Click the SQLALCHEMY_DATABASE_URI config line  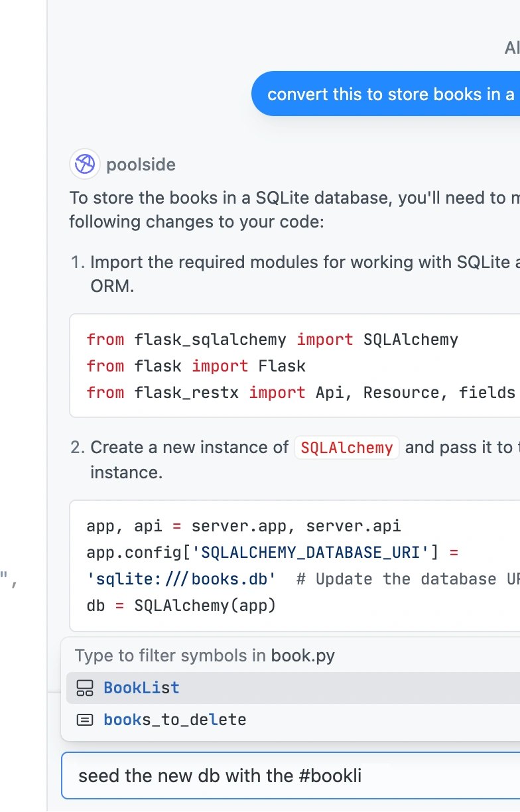tap(272, 553)
